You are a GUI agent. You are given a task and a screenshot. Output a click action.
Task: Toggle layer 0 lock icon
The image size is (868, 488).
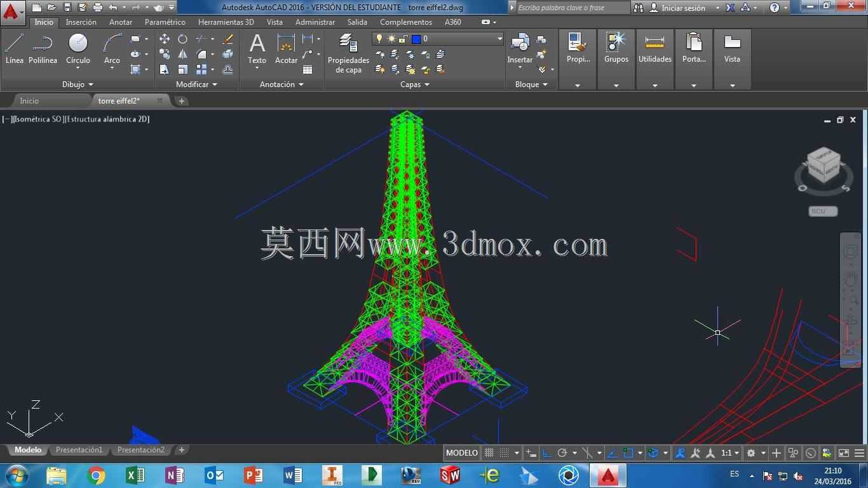point(403,39)
